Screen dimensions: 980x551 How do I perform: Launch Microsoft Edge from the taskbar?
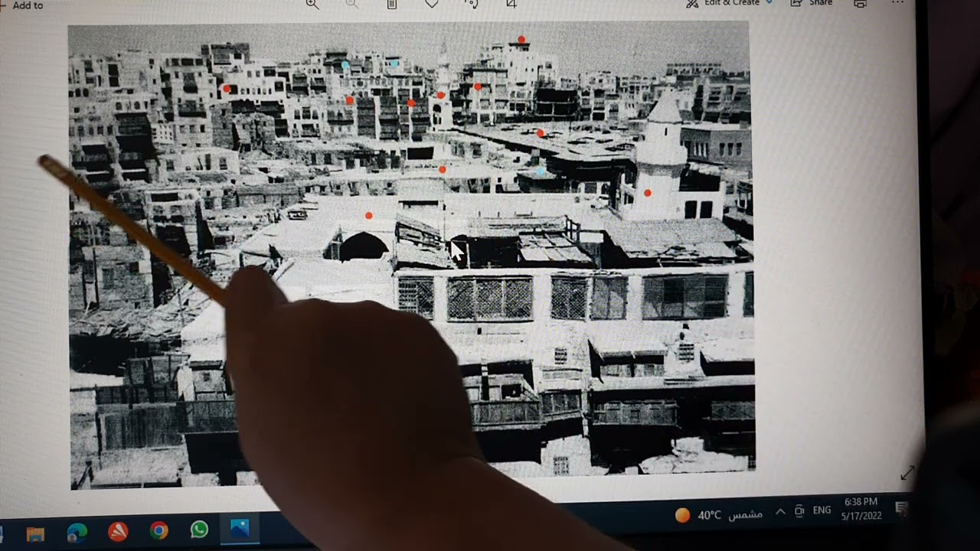77,532
